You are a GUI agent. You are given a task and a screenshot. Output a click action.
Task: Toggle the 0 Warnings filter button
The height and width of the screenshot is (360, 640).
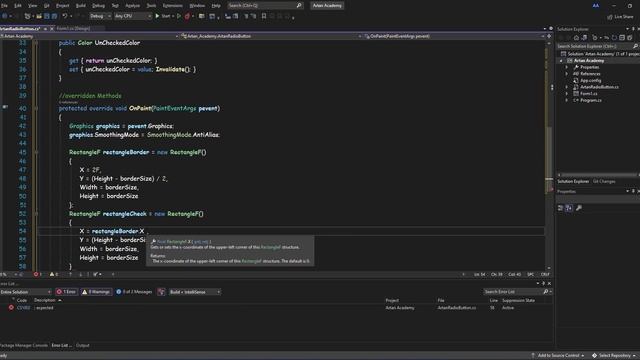pos(96,292)
